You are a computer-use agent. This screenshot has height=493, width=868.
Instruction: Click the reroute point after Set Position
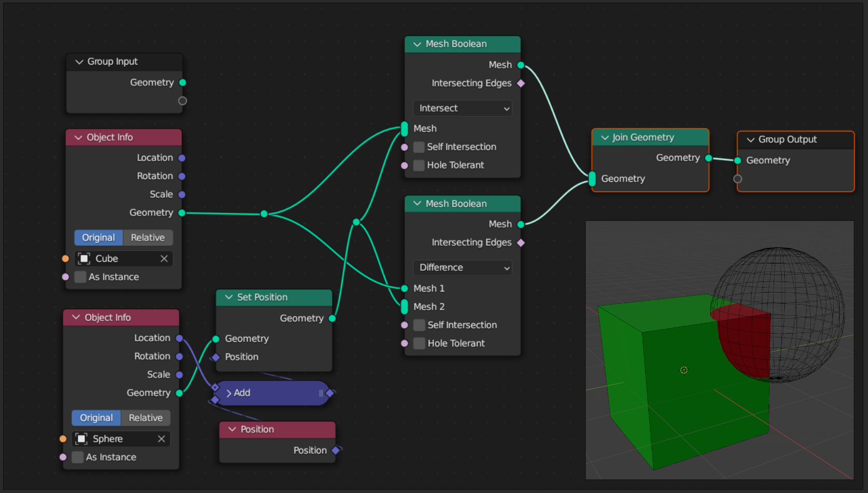pyautogui.click(x=356, y=222)
